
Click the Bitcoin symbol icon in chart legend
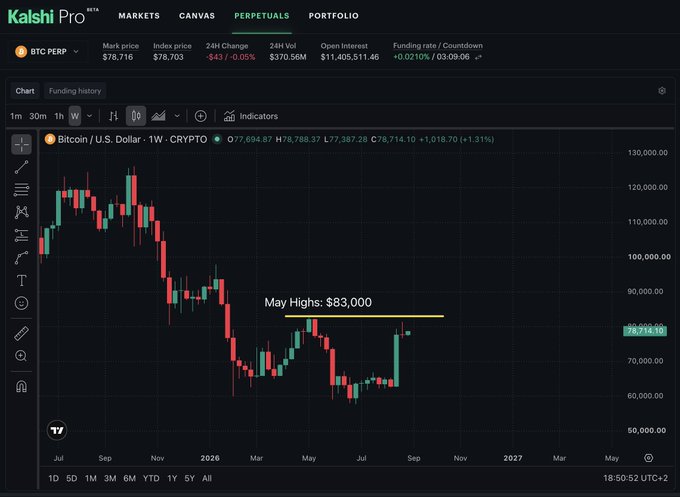coord(50,139)
